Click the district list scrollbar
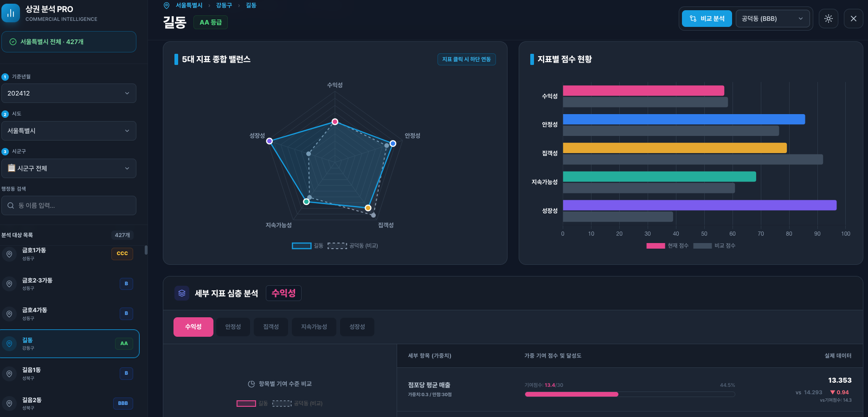868x417 pixels. [x=146, y=250]
